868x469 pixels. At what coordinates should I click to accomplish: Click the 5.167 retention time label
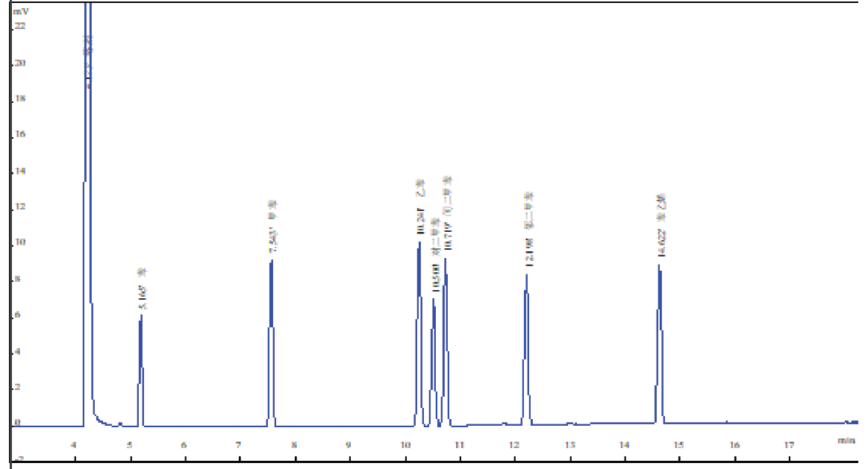coord(143,298)
